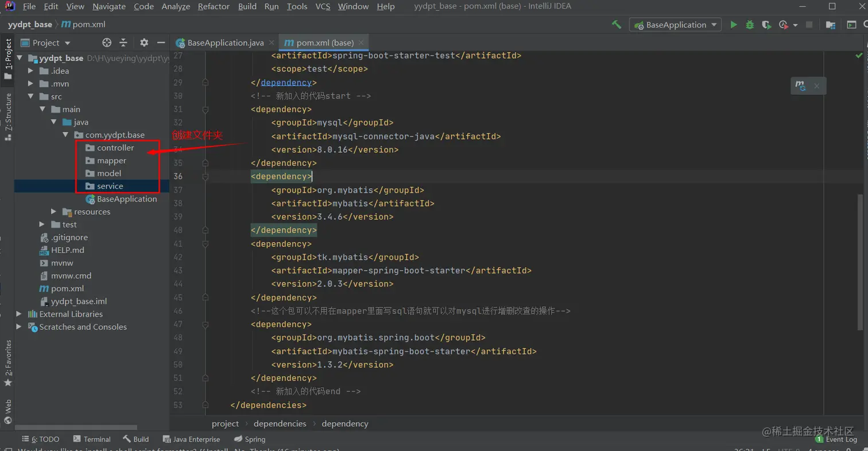Toggle the Build tool window
This screenshot has height=451, width=868.
[x=136, y=439]
